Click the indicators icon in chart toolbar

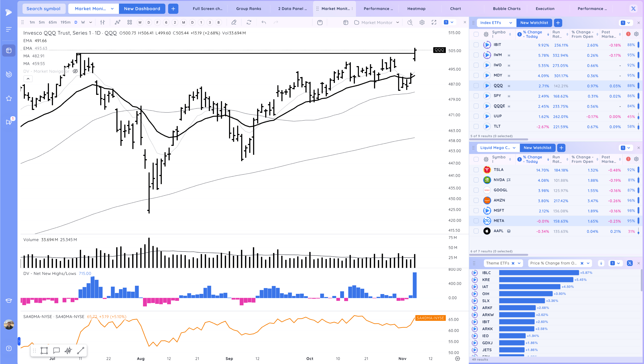pos(117,23)
